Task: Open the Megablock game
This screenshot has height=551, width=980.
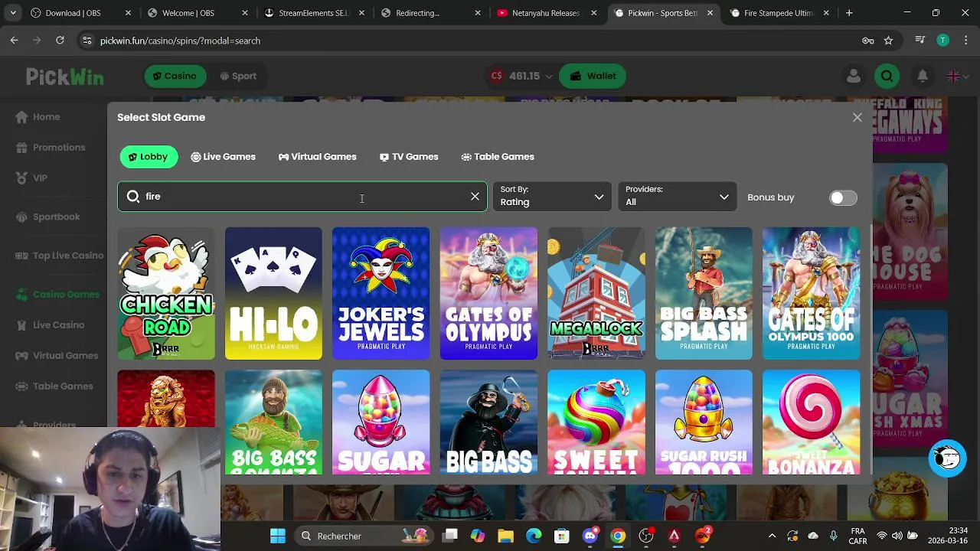Action: pyautogui.click(x=596, y=293)
